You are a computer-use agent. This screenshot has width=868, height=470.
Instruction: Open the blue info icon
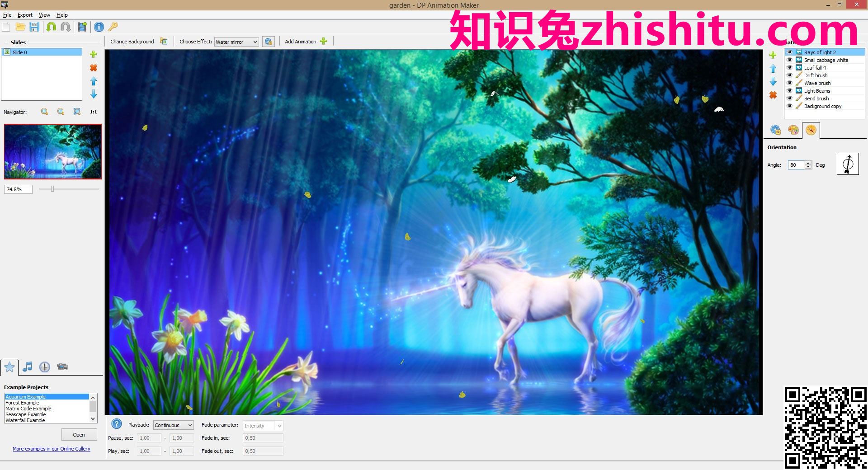(99, 27)
